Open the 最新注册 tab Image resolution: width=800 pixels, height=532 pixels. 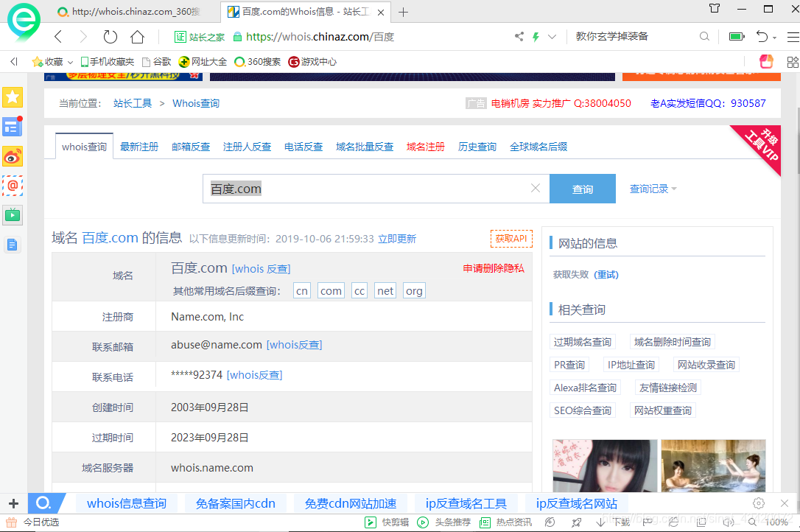(139, 147)
